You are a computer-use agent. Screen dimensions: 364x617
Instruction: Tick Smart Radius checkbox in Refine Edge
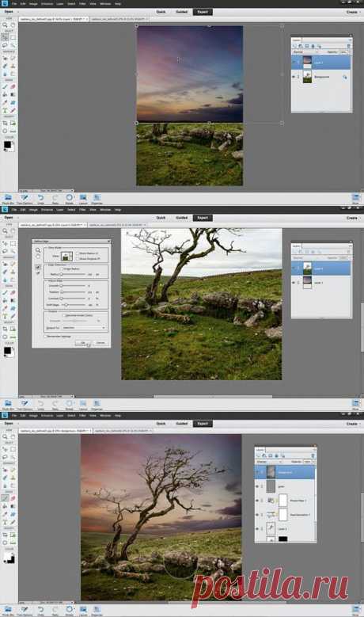click(x=62, y=269)
